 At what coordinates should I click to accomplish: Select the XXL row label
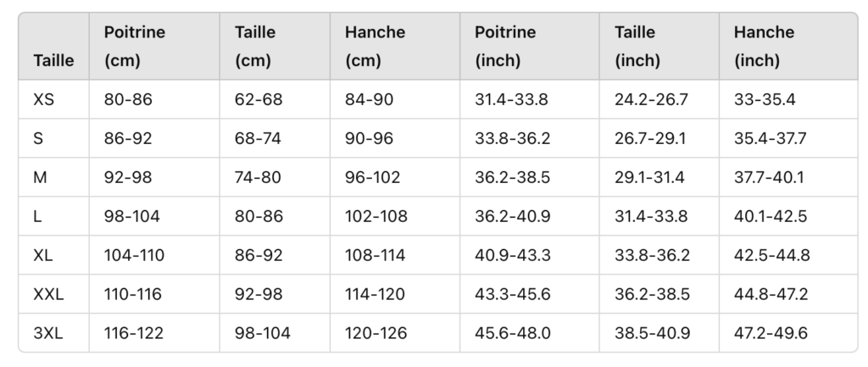coord(48,294)
